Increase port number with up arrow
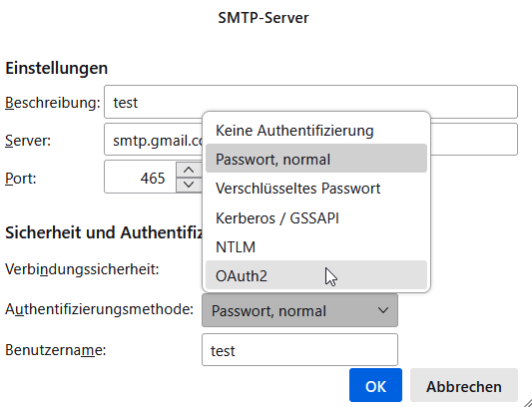The width and height of the screenshot is (532, 407). click(x=189, y=170)
